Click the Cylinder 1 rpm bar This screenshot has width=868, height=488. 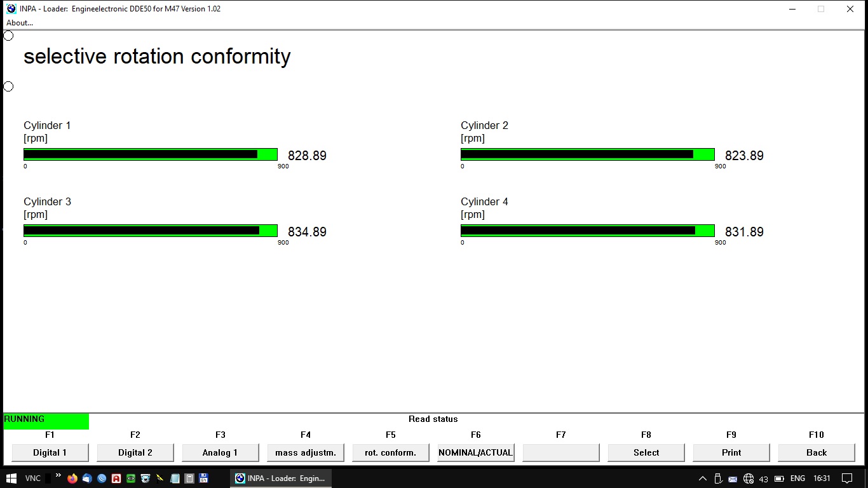(x=151, y=154)
